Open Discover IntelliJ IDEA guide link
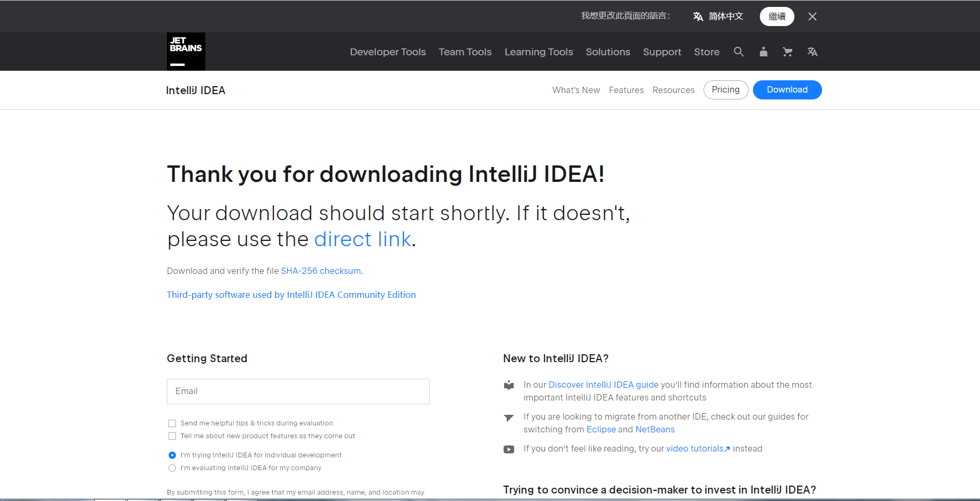Image resolution: width=980 pixels, height=501 pixels. (604, 385)
